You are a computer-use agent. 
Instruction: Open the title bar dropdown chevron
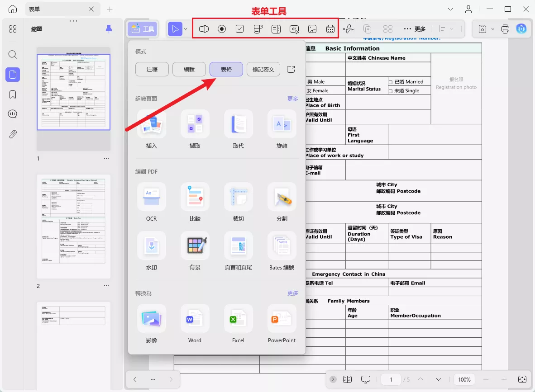click(x=450, y=9)
